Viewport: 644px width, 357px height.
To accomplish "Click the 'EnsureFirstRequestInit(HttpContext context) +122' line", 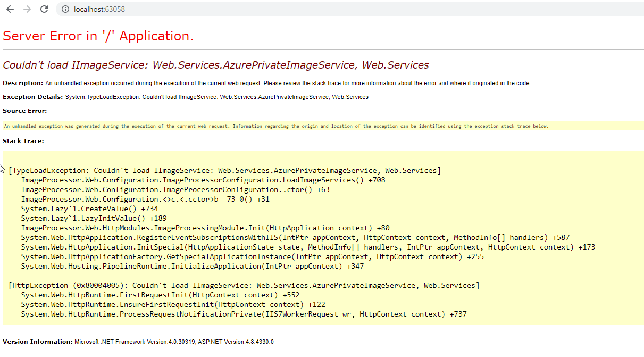I will 173,304.
